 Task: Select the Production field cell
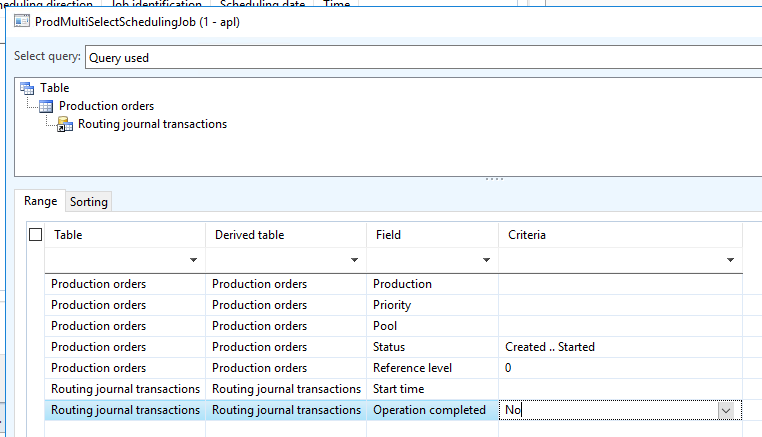(433, 284)
